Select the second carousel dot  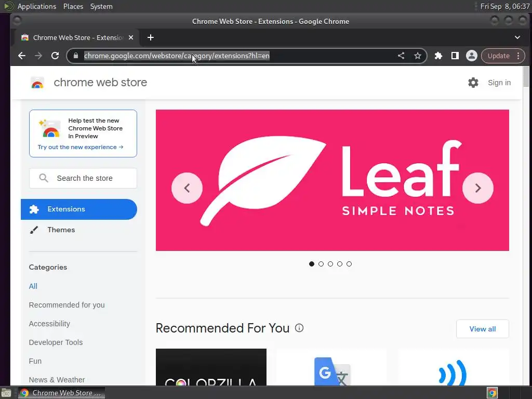321,264
